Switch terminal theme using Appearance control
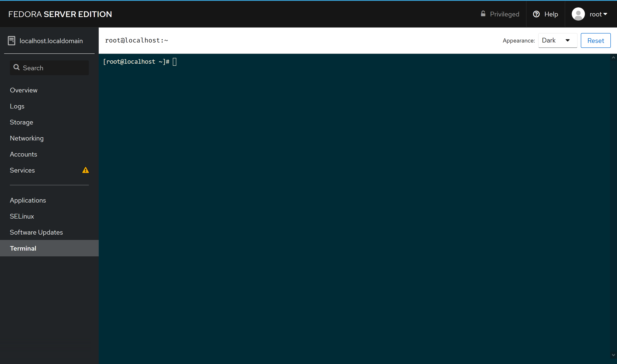Viewport: 617px width, 364px height. point(557,40)
